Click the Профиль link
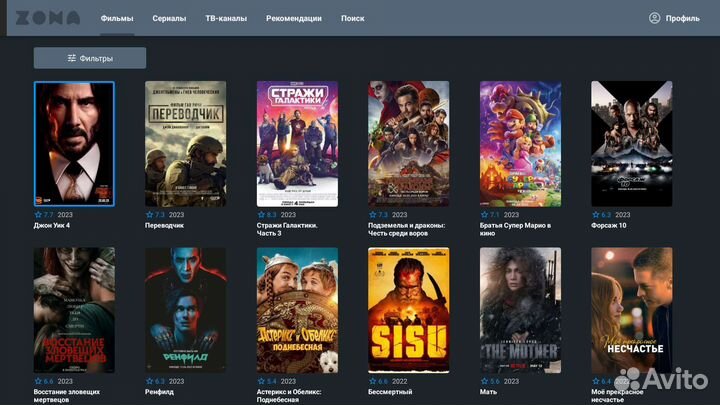Screen dimensions: 720x405 click(682, 18)
